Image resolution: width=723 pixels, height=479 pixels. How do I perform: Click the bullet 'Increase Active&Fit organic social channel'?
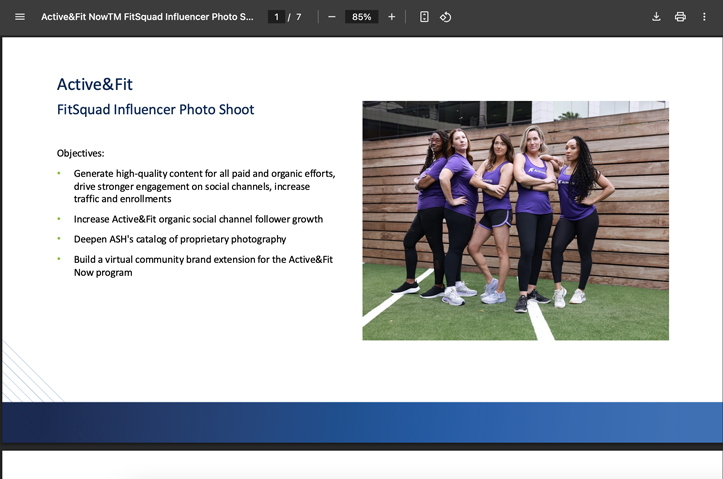[x=198, y=219]
